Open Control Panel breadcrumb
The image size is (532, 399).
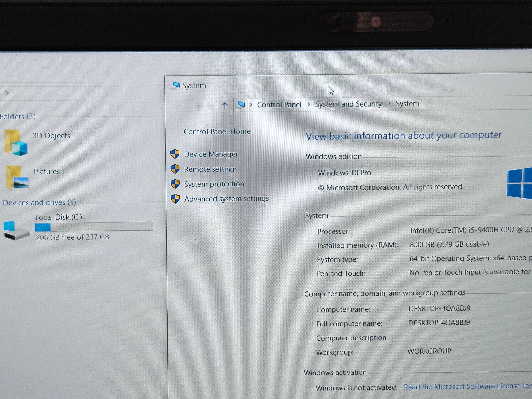pos(279,105)
